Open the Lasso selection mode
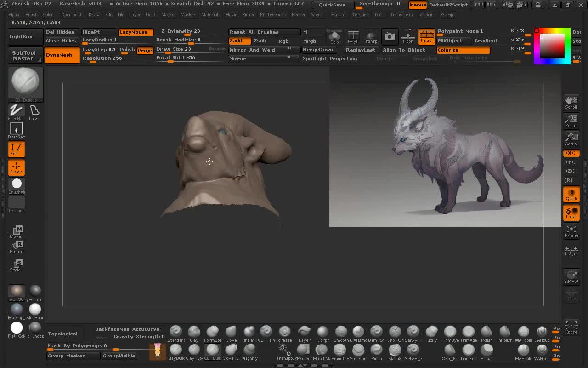 pyautogui.click(x=34, y=112)
